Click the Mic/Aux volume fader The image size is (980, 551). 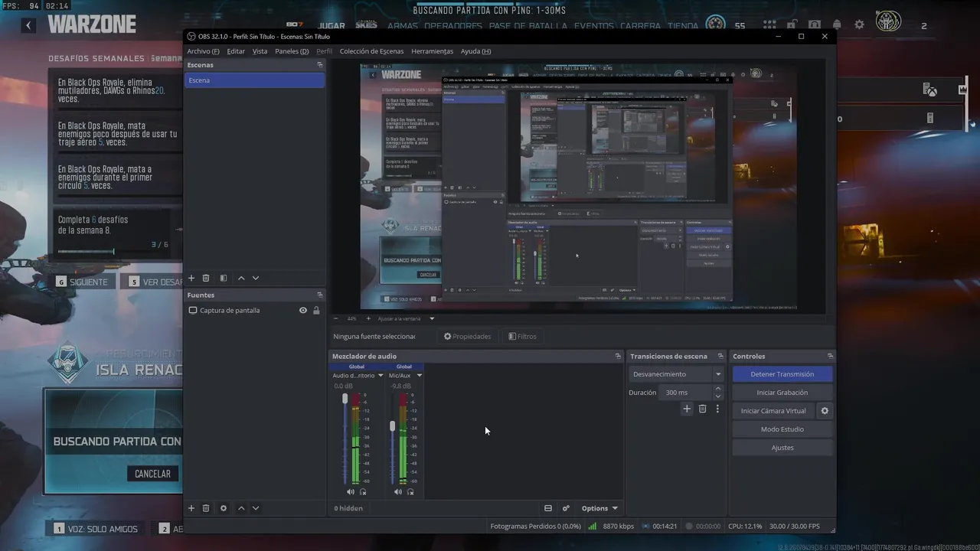pyautogui.click(x=393, y=425)
